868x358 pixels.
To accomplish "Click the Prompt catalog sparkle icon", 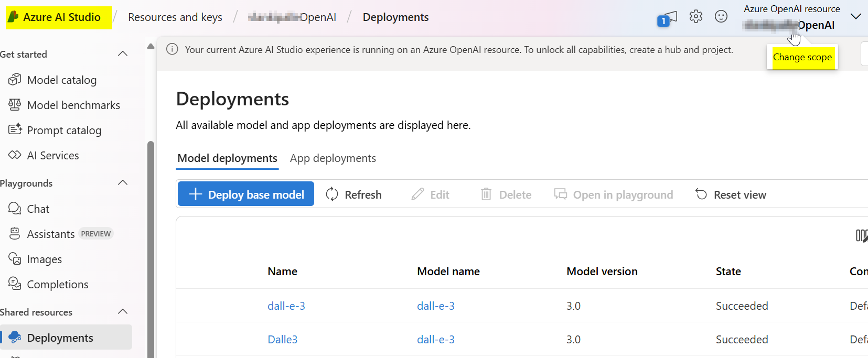I will [x=15, y=129].
